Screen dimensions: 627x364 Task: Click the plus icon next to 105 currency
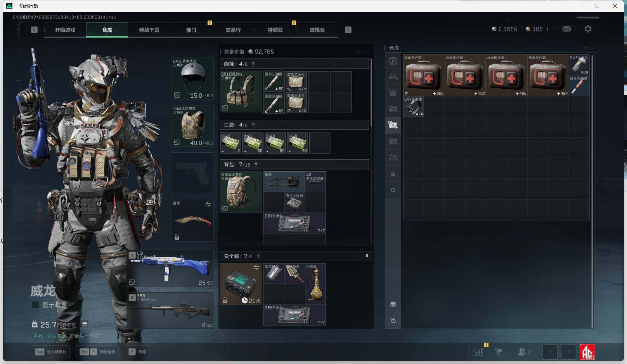pos(547,29)
